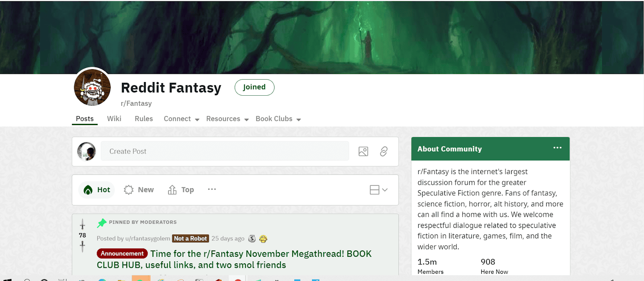644x281 pixels.
Task: Click your user avatar beside Create Post
Action: pos(87,152)
